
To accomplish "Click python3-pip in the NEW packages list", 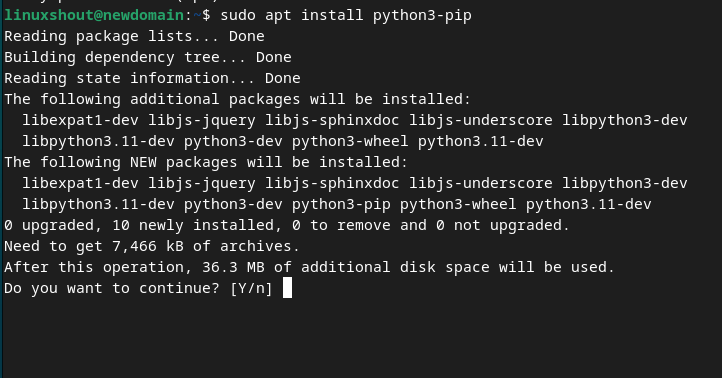I will click(x=341, y=204).
